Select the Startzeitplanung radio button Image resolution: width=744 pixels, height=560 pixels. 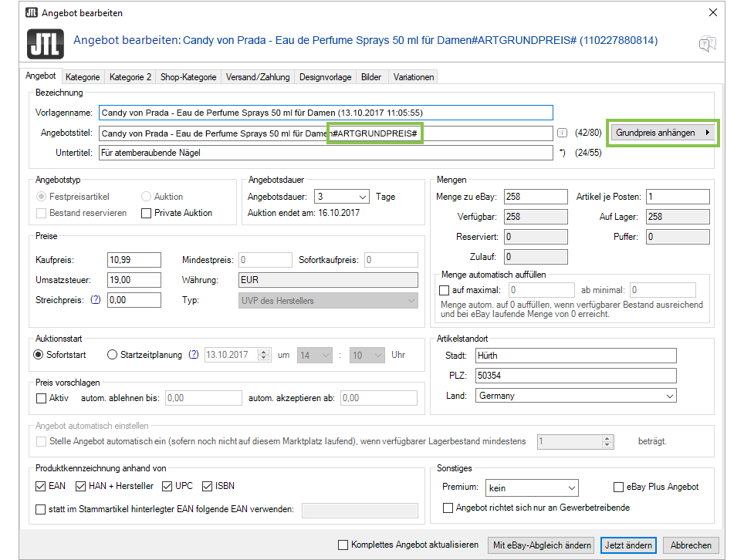coord(113,355)
